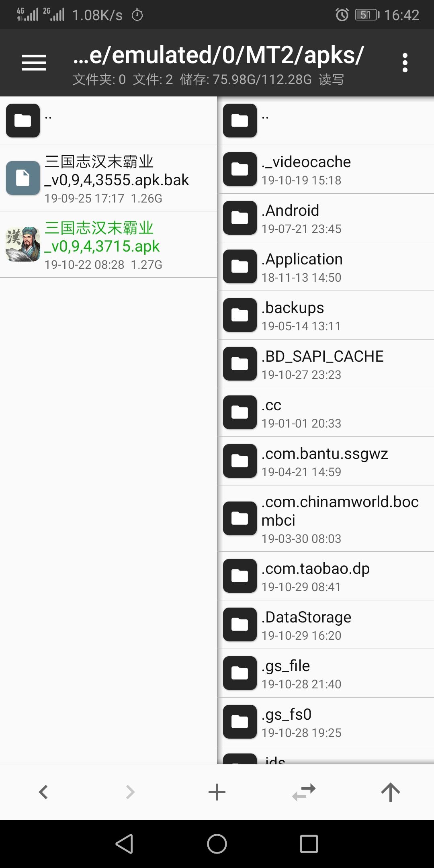The width and height of the screenshot is (434, 868).
Task: Open the .BD_SAPI_CACHE folder
Action: point(325,364)
